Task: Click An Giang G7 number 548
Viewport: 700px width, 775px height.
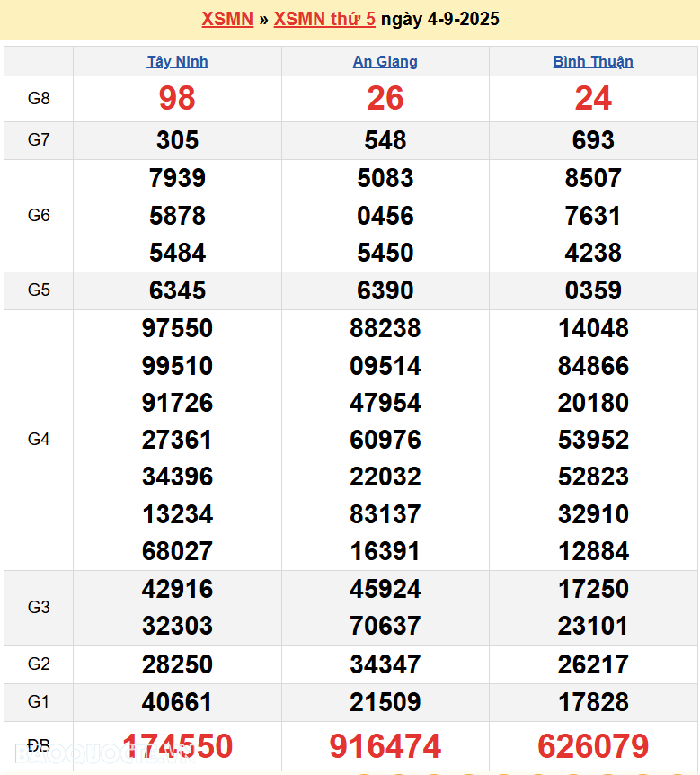Action: coord(385,140)
